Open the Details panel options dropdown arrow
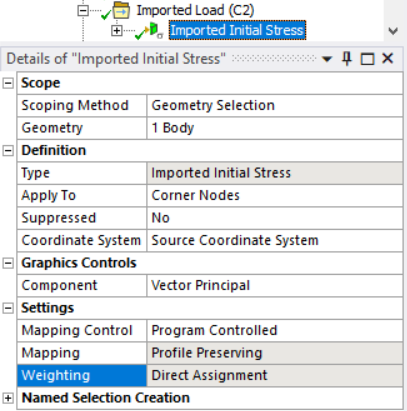The image size is (407, 411). click(x=327, y=59)
